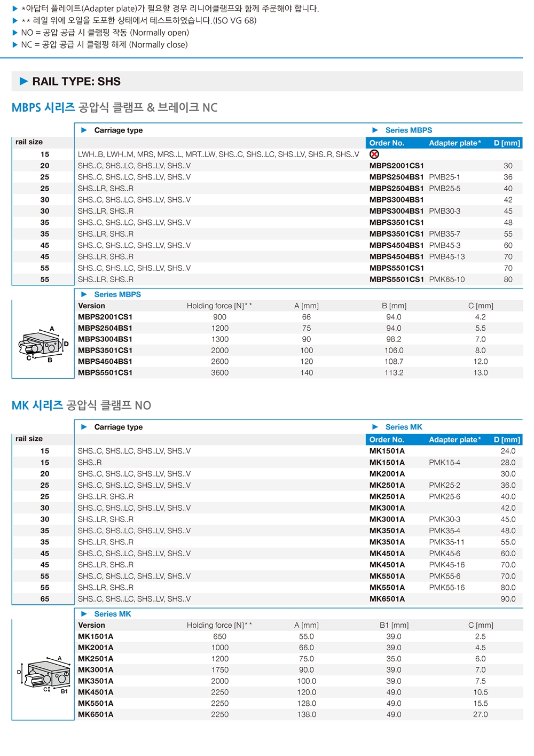The width and height of the screenshot is (534, 756).
Task: Click adapter plate 'PMK45-16'
Action: [447, 565]
